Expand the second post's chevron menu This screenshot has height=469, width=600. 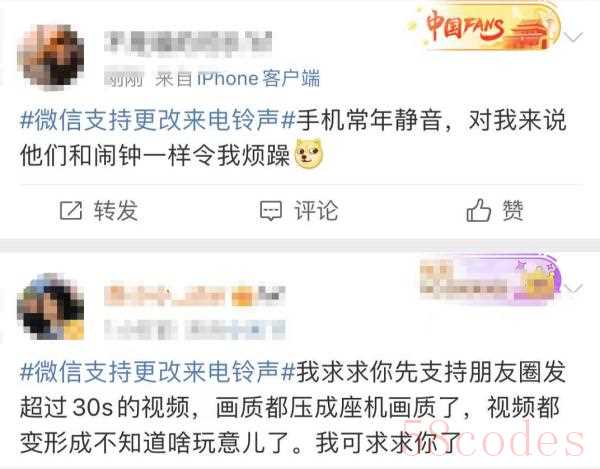pos(573,288)
